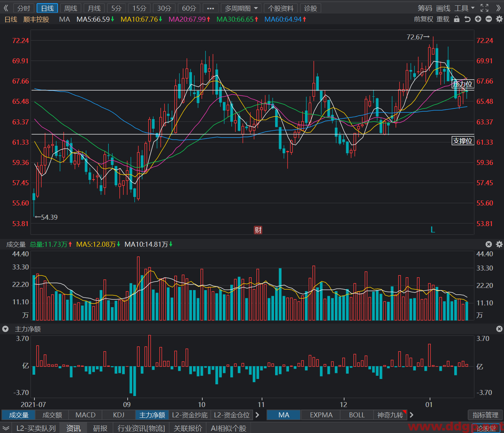
Task: Zoom out chart with minus icon
Action: coord(489,19)
